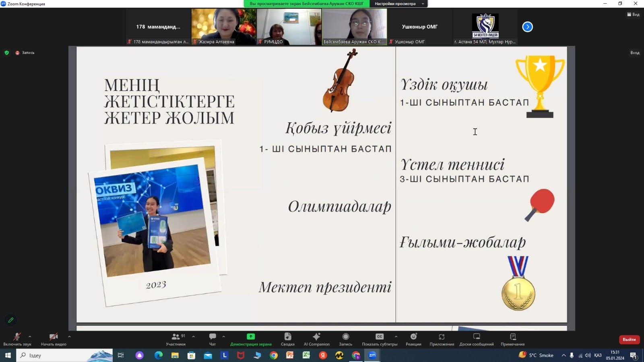This screenshot has height=362, width=644.
Task: Open Google Chrome from the taskbar
Action: click(274, 355)
